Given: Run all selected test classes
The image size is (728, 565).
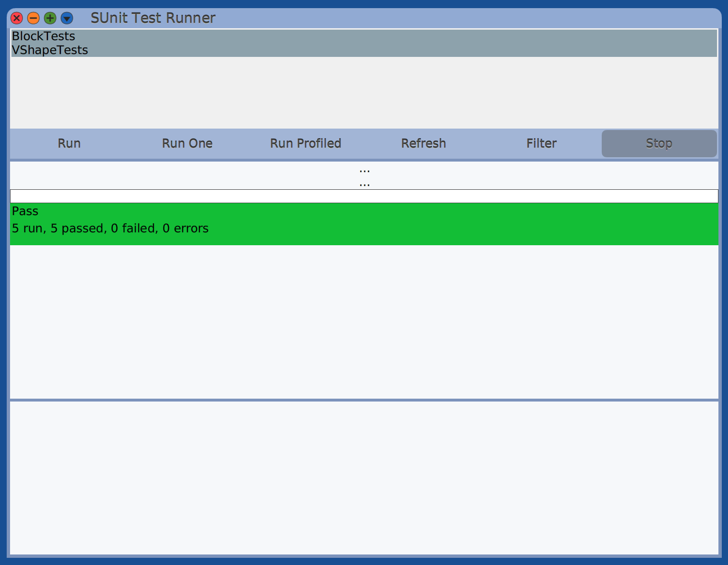Looking at the screenshot, I should pyautogui.click(x=69, y=143).
